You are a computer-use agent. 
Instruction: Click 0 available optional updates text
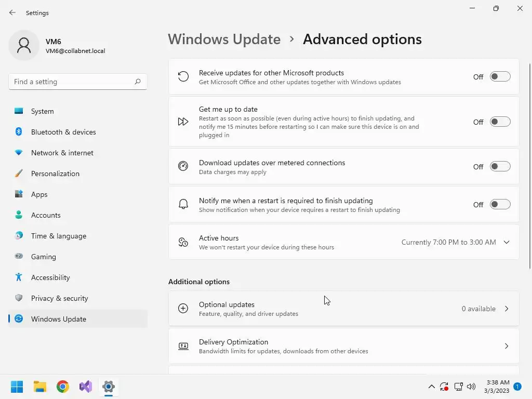(x=478, y=309)
